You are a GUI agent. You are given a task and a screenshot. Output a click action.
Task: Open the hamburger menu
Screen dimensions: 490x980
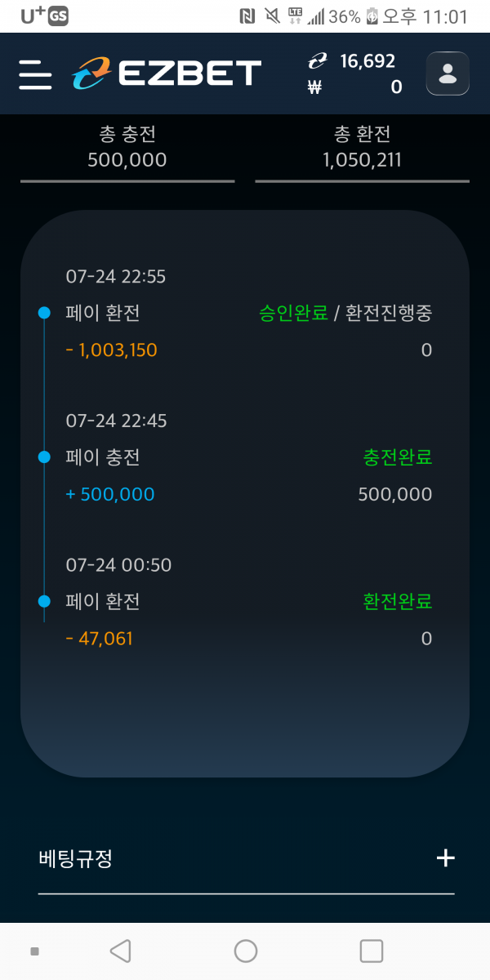36,74
